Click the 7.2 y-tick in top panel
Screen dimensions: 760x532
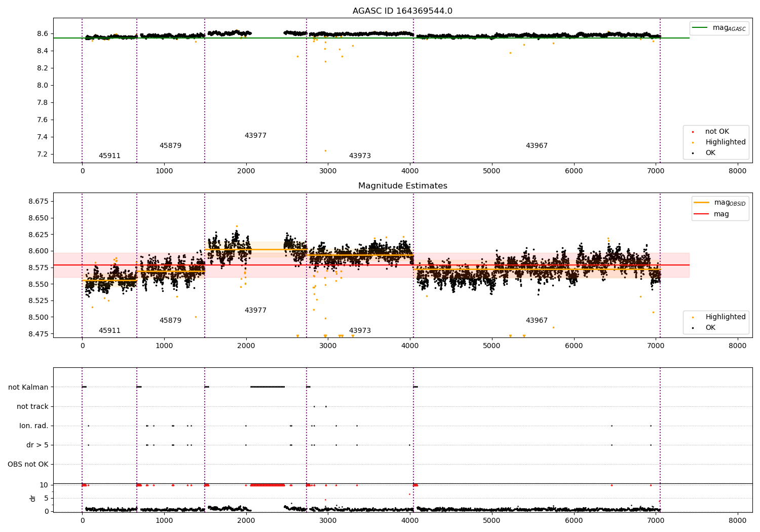[x=42, y=155]
